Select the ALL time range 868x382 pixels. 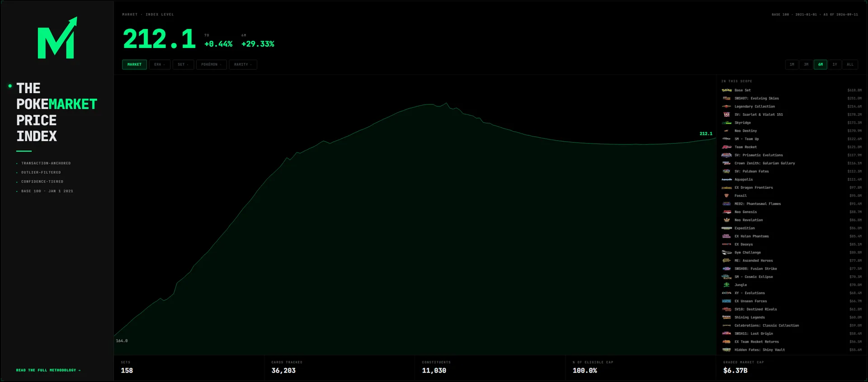point(850,65)
